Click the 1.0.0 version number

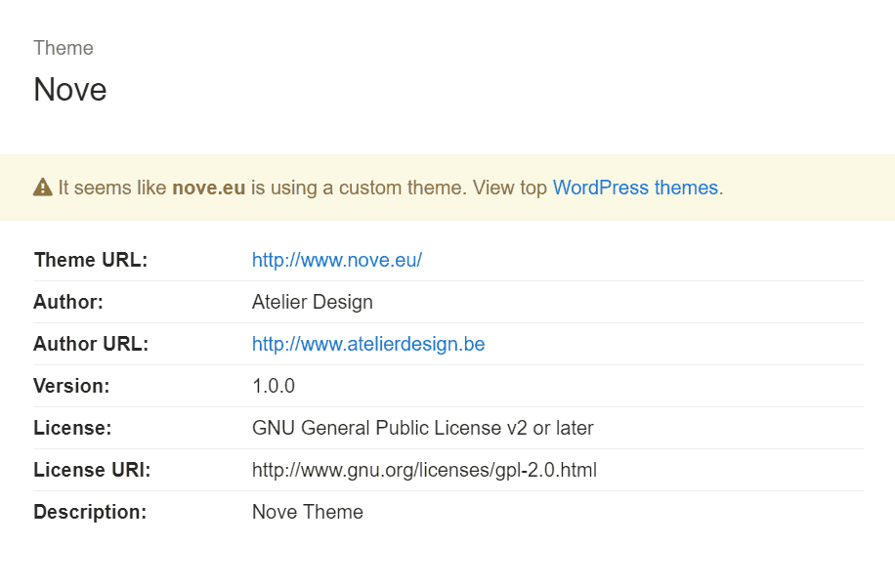274,386
